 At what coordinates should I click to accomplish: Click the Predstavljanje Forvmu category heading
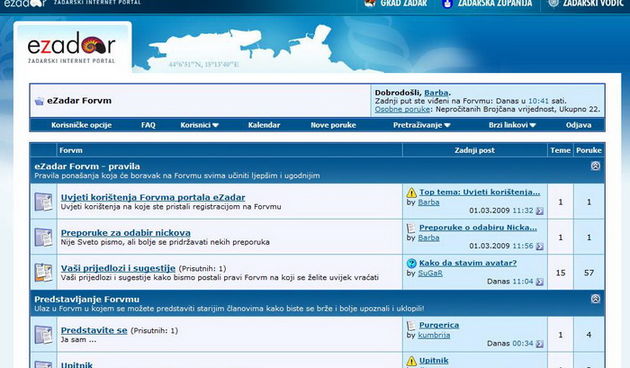[87, 299]
